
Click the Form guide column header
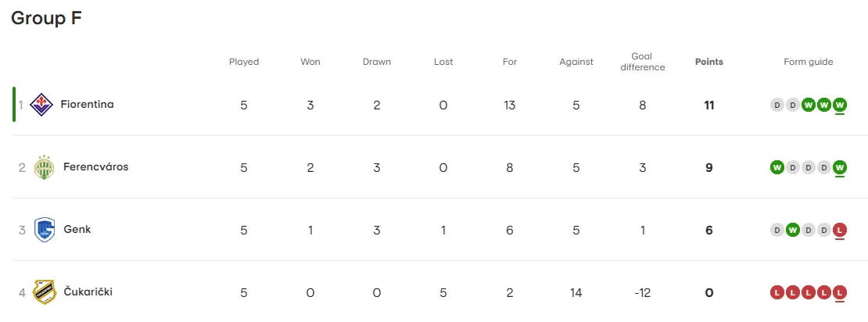click(809, 62)
